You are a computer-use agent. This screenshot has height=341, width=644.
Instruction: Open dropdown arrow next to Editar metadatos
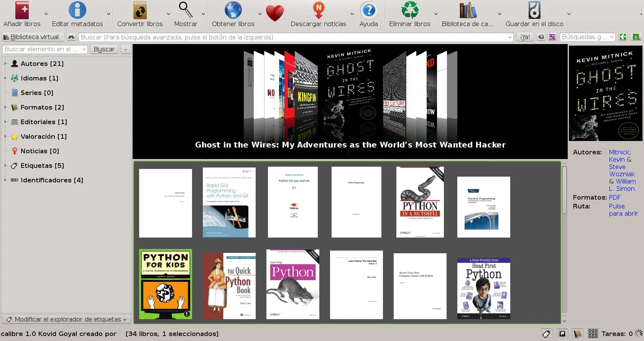(108, 14)
